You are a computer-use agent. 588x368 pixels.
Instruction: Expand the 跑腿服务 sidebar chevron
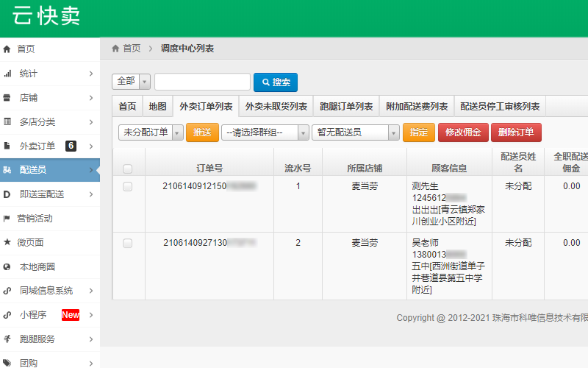[x=90, y=339]
